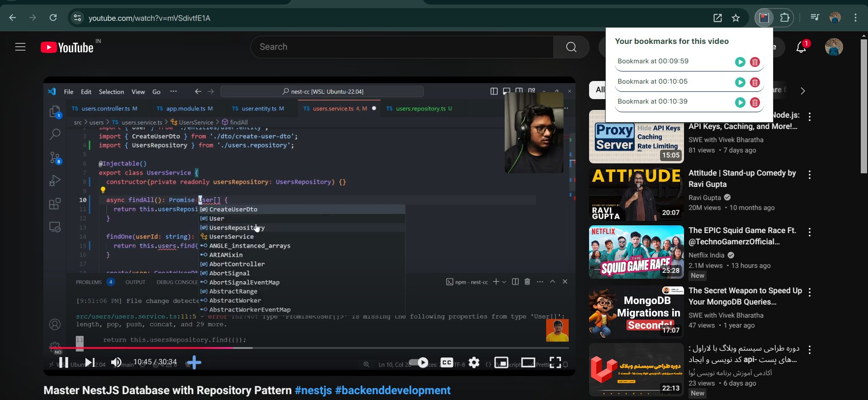
Task: Add a bookmark with the blue plus icon
Action: [x=194, y=362]
